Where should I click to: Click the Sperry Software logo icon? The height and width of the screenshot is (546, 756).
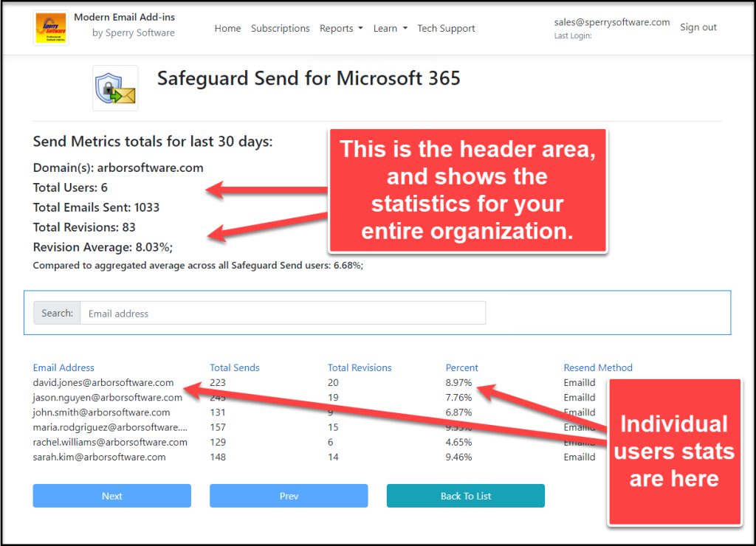pyautogui.click(x=49, y=27)
